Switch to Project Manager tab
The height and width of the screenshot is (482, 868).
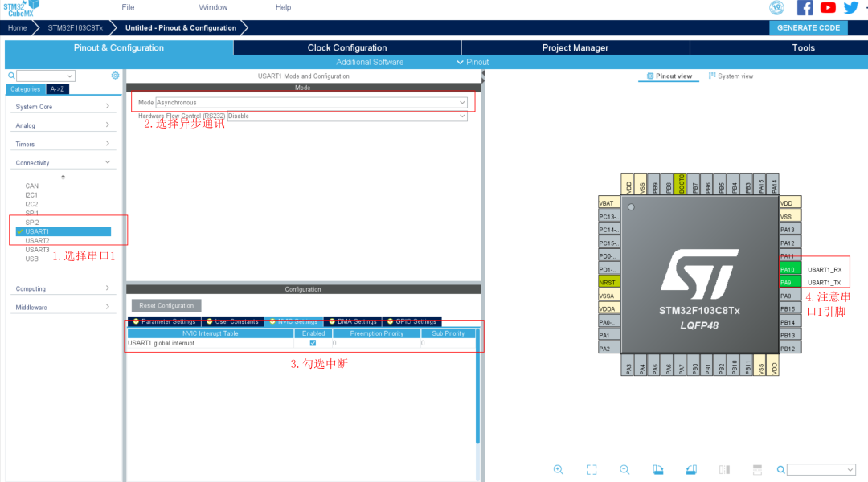tap(575, 47)
